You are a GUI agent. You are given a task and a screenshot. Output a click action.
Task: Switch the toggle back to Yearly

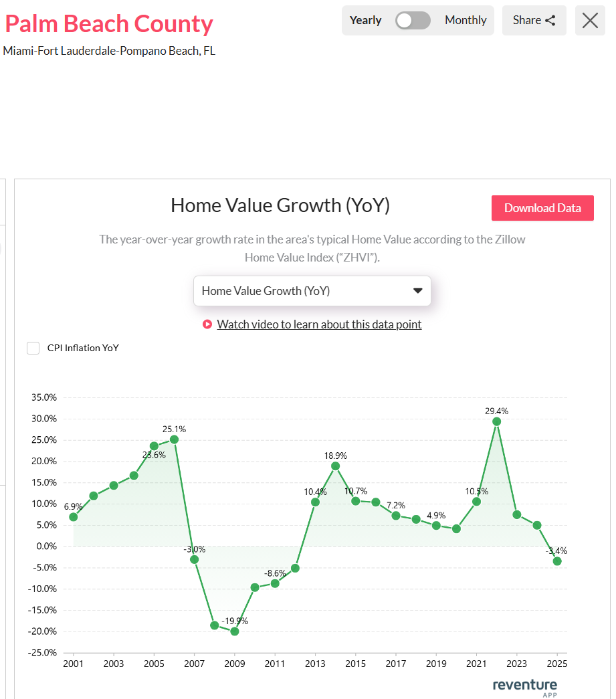(413, 21)
